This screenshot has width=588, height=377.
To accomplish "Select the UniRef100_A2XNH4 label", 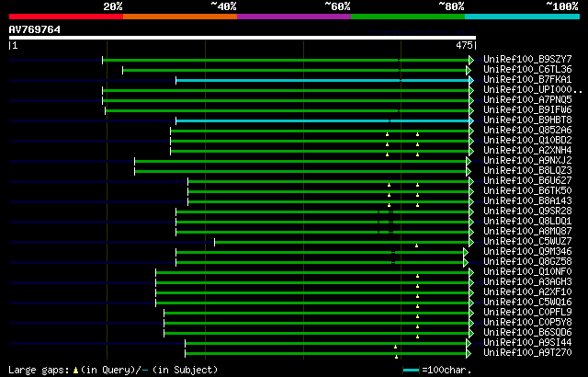I will 527,151.
